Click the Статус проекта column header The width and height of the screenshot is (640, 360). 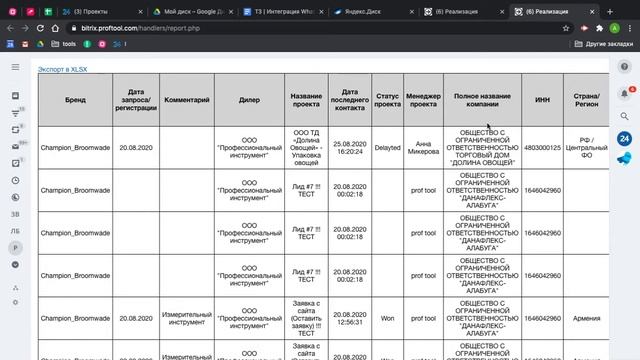click(x=387, y=100)
